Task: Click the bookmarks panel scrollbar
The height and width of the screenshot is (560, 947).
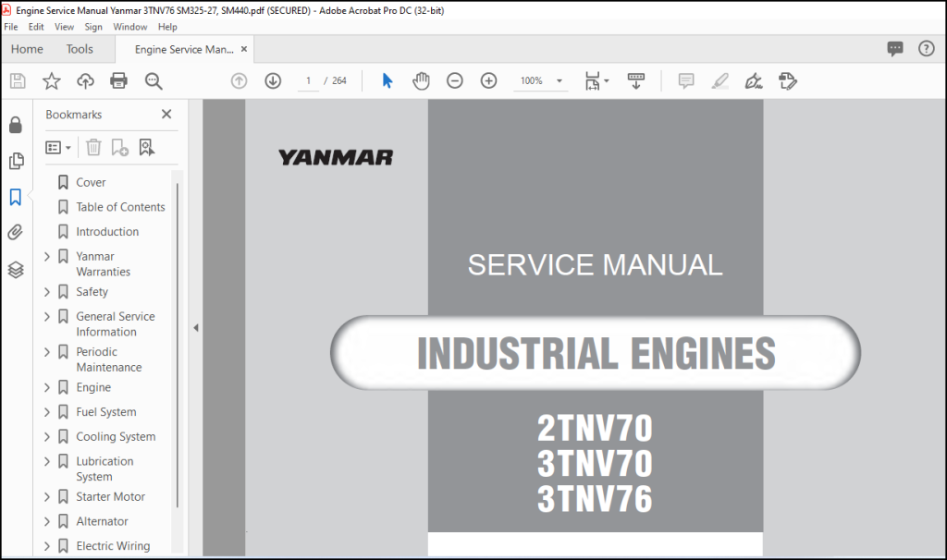Action: click(177, 346)
